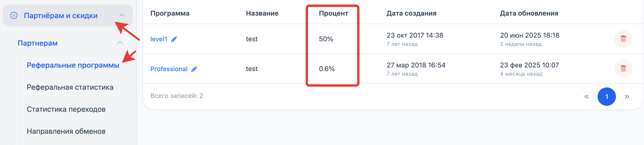Viewport: 644px width, 145px height.
Task: Click the pencil edit icon next to level1
Action: [174, 39]
